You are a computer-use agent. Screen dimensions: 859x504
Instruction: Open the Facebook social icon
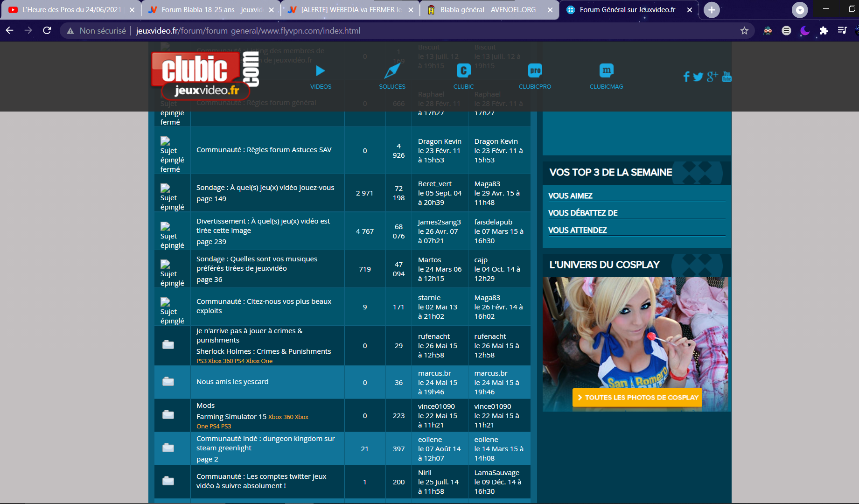(x=686, y=77)
